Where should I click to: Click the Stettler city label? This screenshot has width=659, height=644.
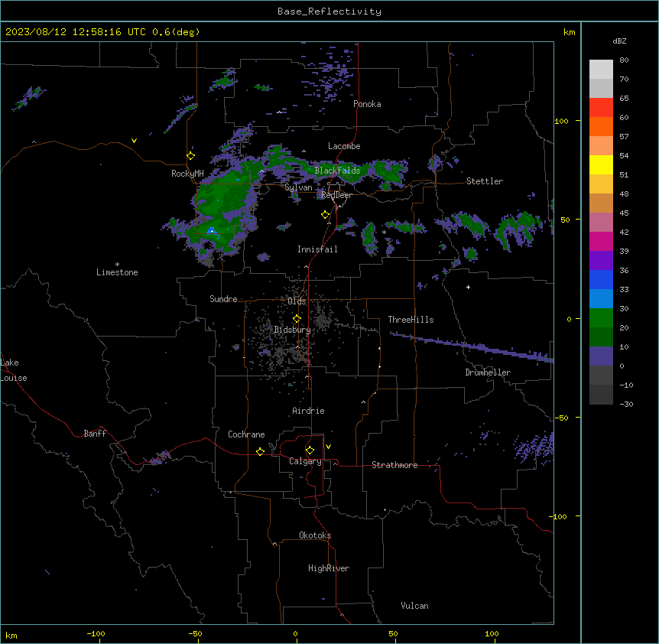pyautogui.click(x=485, y=181)
